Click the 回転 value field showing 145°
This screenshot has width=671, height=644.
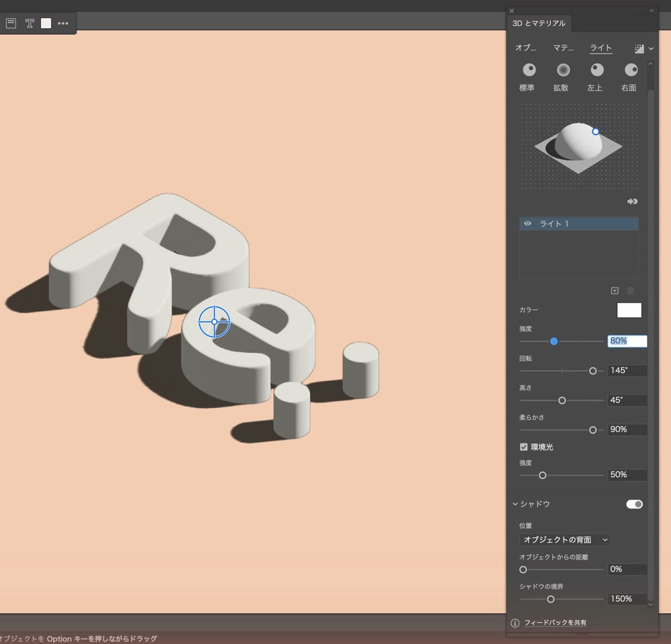pyautogui.click(x=627, y=370)
